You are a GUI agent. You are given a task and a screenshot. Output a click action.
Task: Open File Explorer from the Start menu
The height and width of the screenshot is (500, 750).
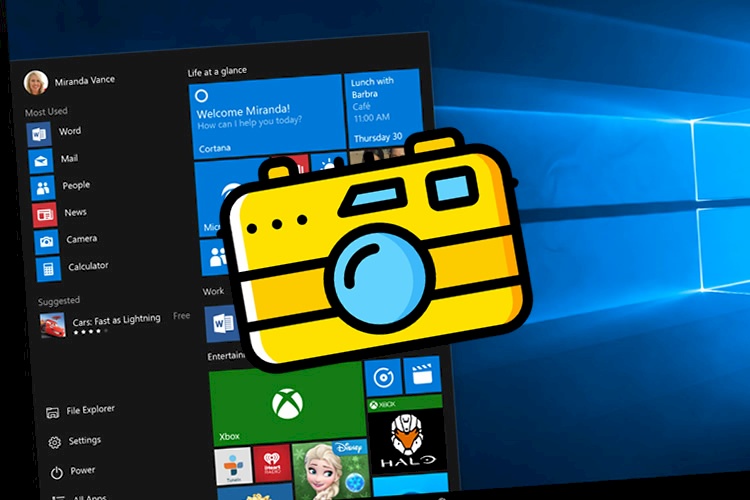point(80,411)
